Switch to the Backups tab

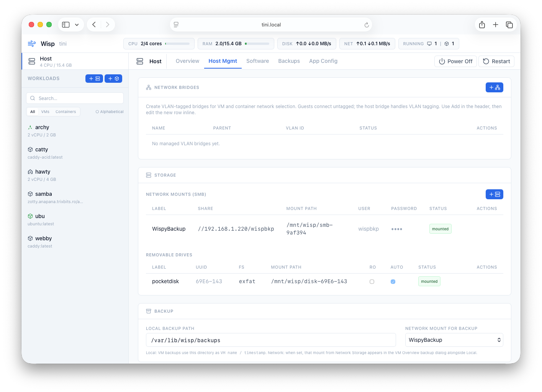click(x=289, y=61)
